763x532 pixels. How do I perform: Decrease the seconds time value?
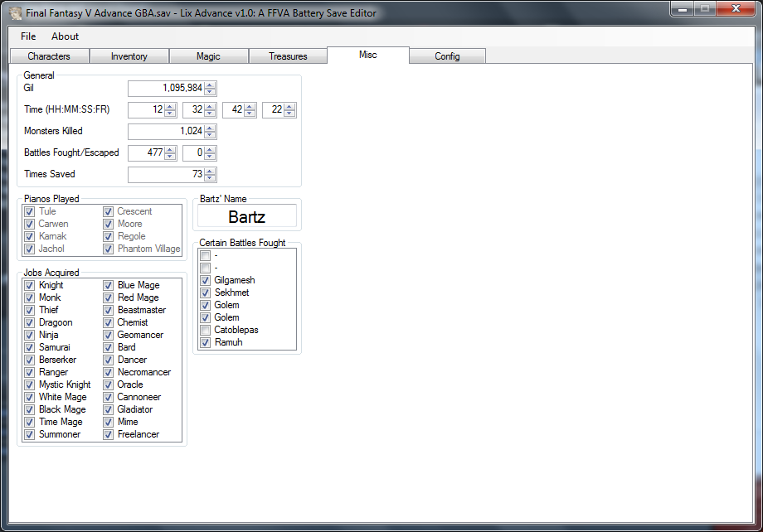250,114
